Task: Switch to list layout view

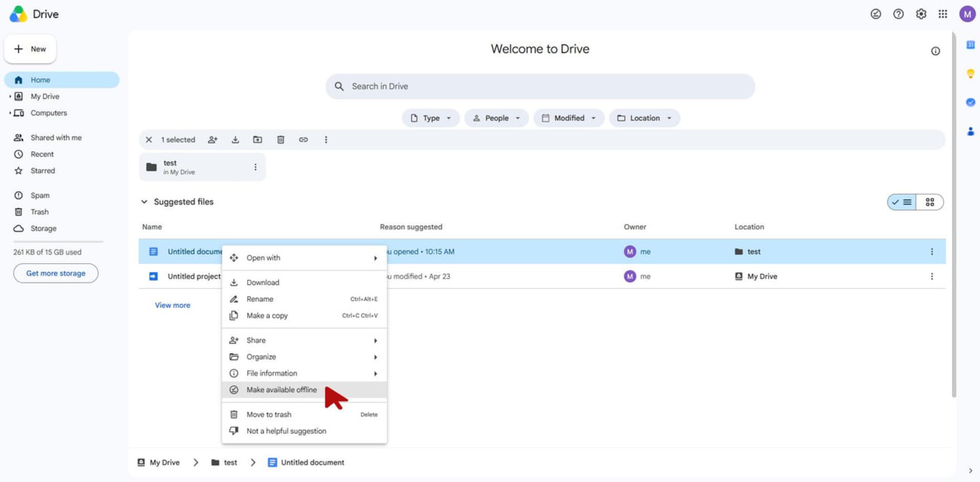Action: click(x=902, y=202)
